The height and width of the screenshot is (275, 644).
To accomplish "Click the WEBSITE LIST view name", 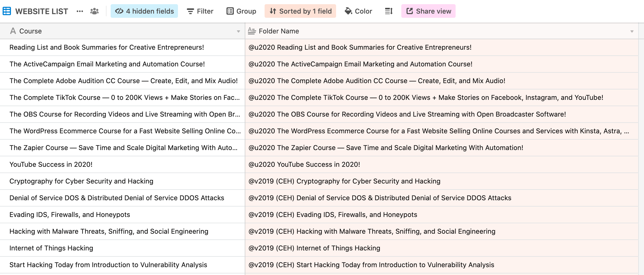I will (42, 11).
